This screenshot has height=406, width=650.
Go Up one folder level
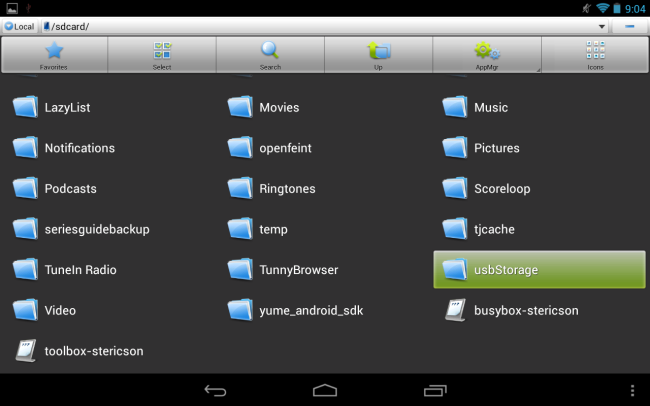(x=378, y=55)
